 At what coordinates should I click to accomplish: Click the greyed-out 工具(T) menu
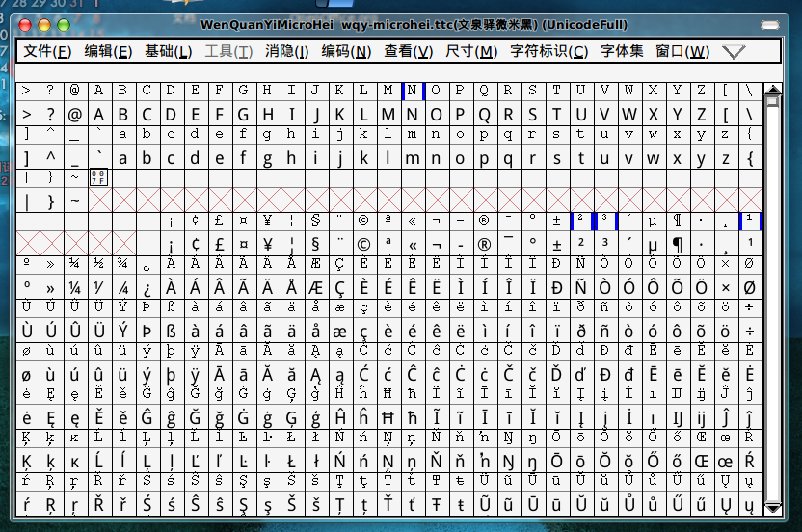(x=228, y=51)
